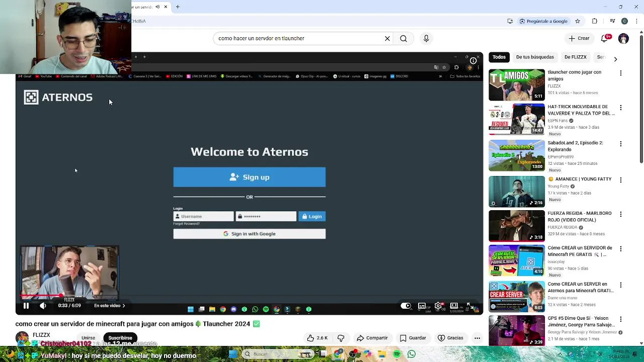Screen dimensions: 644x362
Task: Bookmark this page with the star icon
Action: tap(578, 21)
